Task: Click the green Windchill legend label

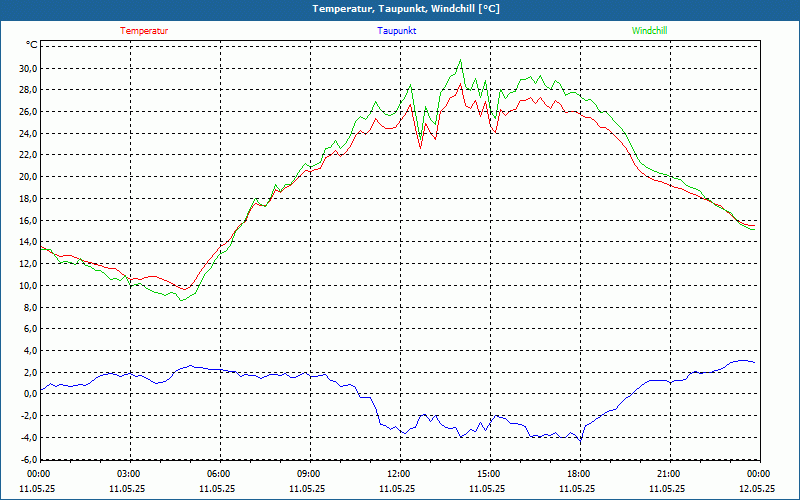Action: coord(649,31)
